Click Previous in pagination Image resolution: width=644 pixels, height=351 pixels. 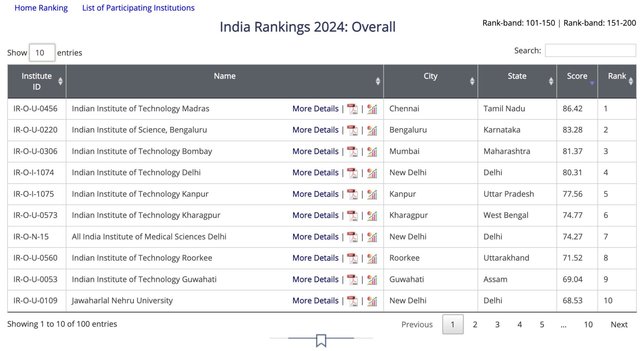[417, 324]
